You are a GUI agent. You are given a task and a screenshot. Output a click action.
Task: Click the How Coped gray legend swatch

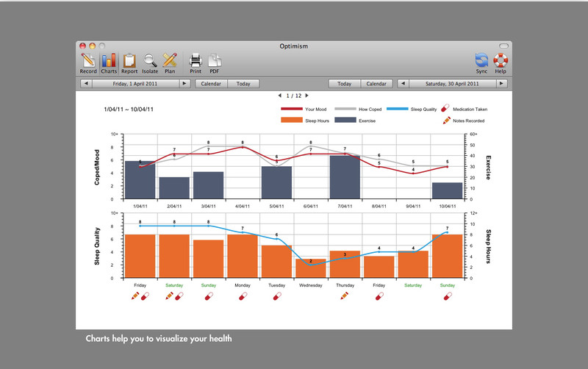click(345, 109)
